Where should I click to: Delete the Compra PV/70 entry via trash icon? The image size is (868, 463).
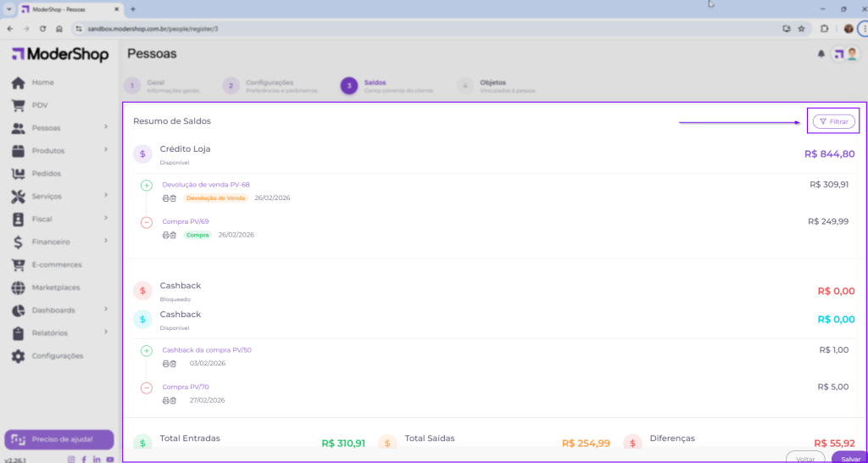click(173, 400)
